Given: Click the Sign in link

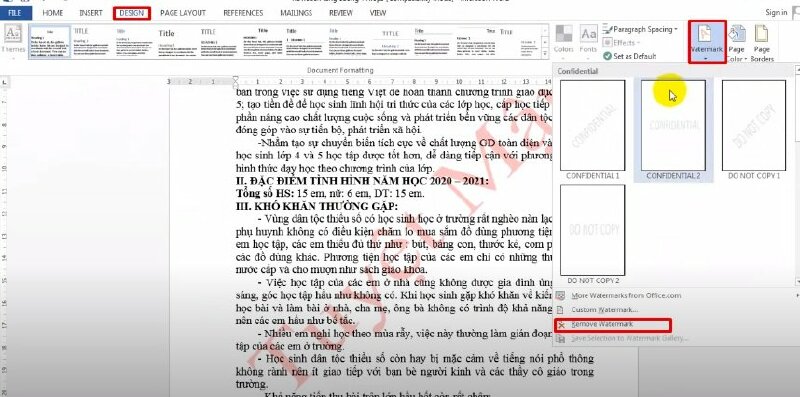Looking at the screenshot, I should tap(776, 12).
